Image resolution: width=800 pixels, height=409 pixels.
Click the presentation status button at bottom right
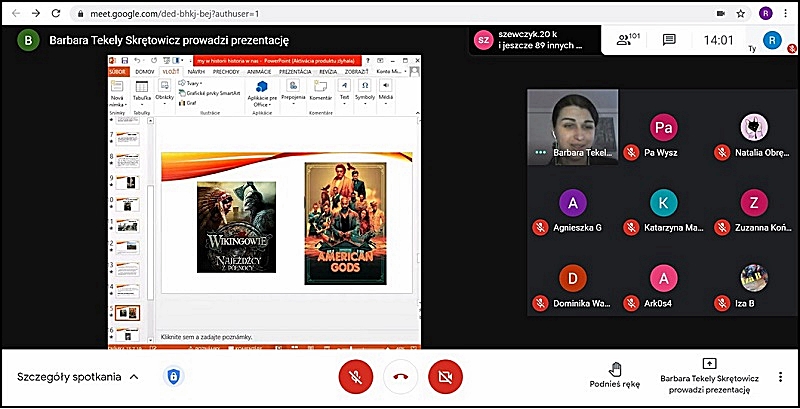[709, 377]
